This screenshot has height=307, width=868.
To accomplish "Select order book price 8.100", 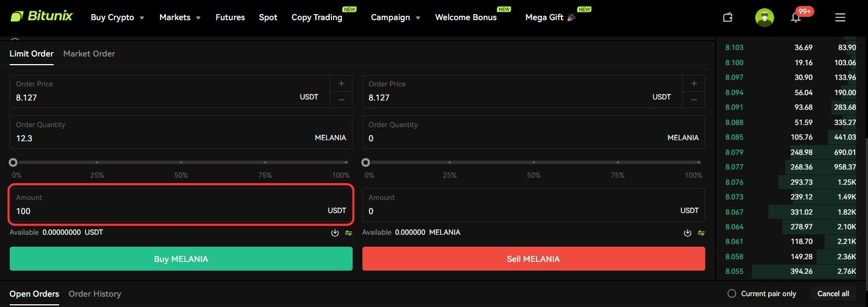I will pos(735,62).
